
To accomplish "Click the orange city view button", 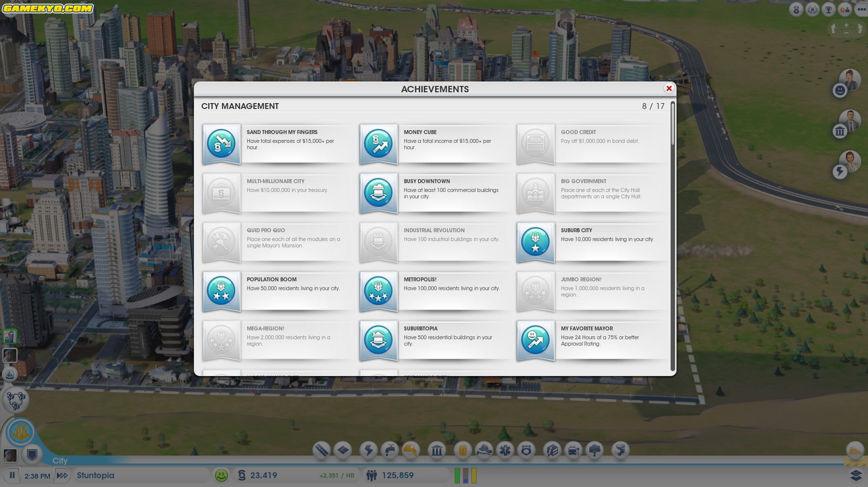I will click(20, 432).
